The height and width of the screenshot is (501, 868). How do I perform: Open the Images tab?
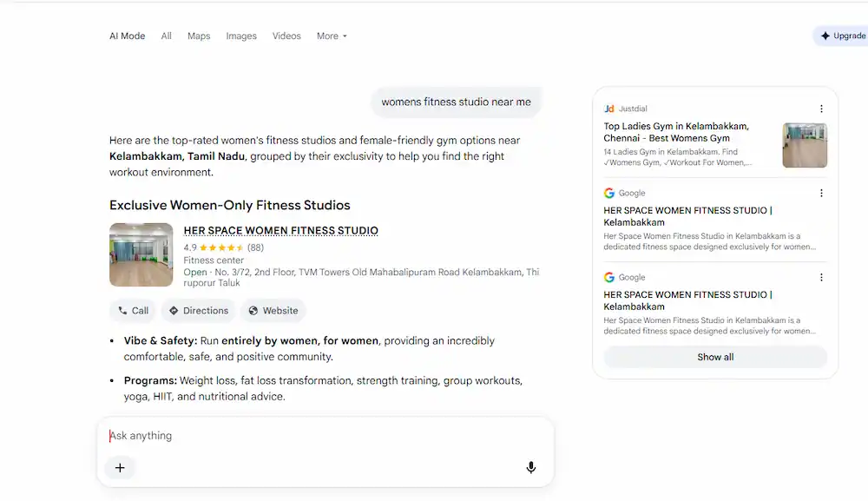pos(241,36)
